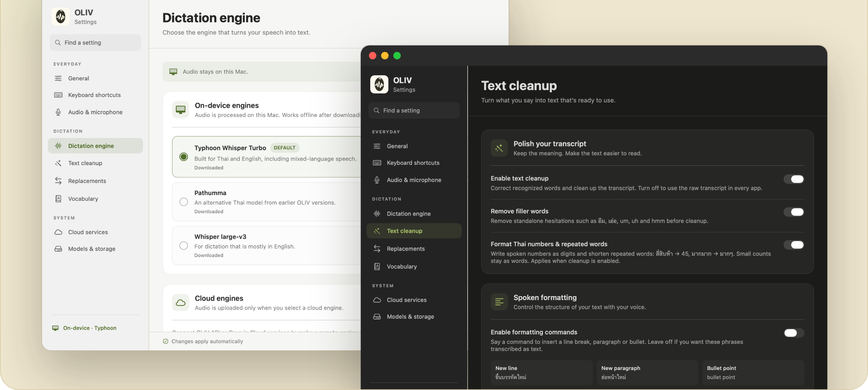868x390 pixels.
Task: Click the Vocabulary icon in the dark window sidebar
Action: tap(377, 267)
